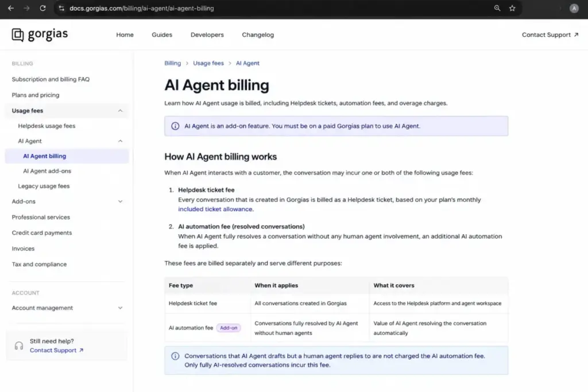Click the 'Helpdesk ticket fee' list heading
Viewport: 588px width, 392px height.
[206, 190]
